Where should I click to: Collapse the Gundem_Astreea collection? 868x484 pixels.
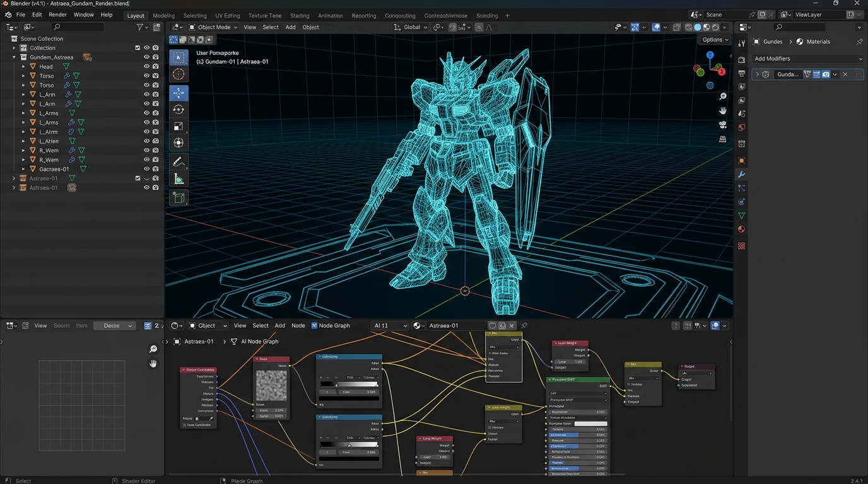14,57
